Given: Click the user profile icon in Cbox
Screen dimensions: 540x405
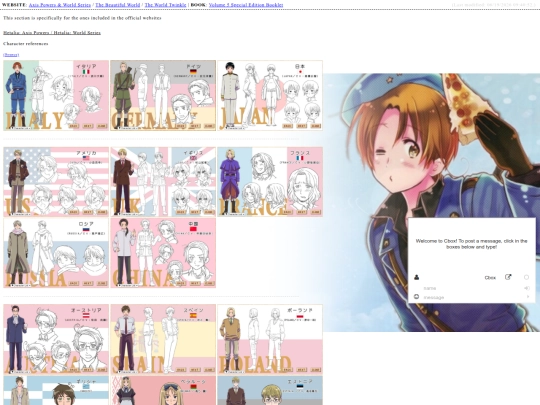Looking at the screenshot, I should pyautogui.click(x=416, y=277).
